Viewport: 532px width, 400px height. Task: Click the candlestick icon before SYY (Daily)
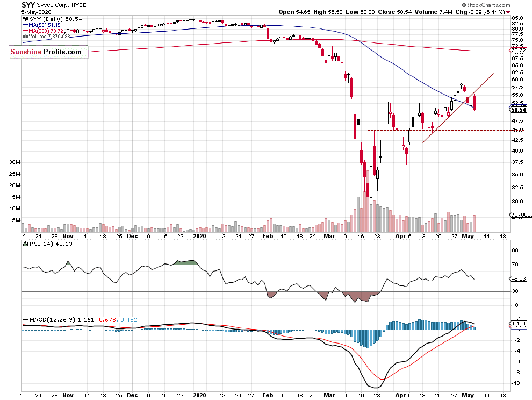click(25, 19)
